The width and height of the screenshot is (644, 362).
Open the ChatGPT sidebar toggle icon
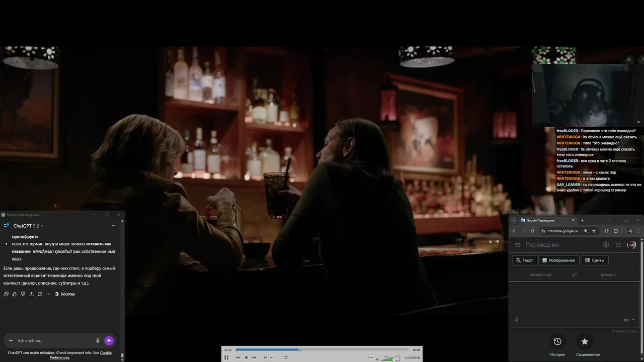[6, 226]
